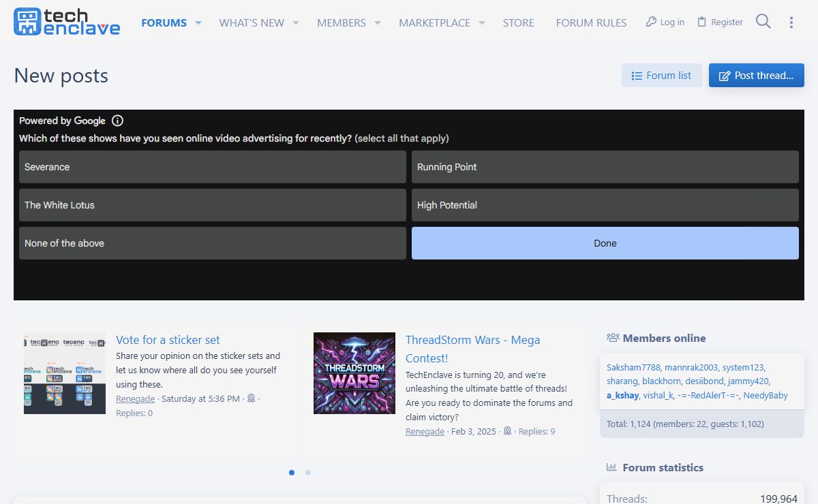Screen dimensions: 818x504
Task: Open Vote for a sticker set thread
Action: (x=168, y=340)
